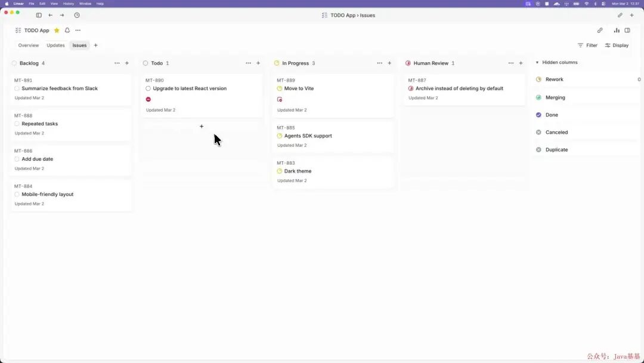Image resolution: width=644 pixels, height=363 pixels.
Task: Click TODO App breadcrumb in title bar
Action: [343, 15]
